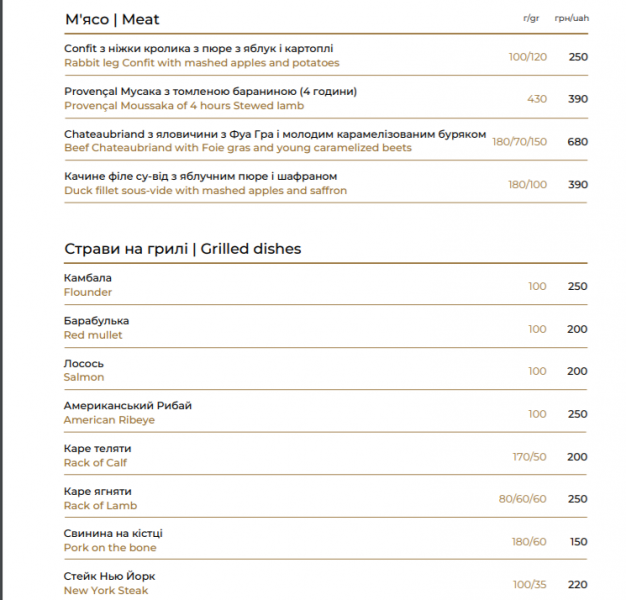
Task: Click the 180/70/150 weight value
Action: pos(519,142)
